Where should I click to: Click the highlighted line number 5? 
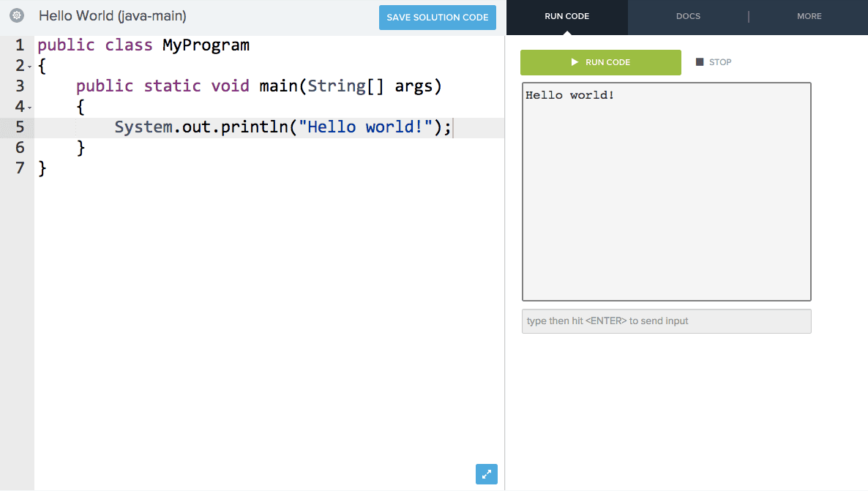(x=20, y=127)
